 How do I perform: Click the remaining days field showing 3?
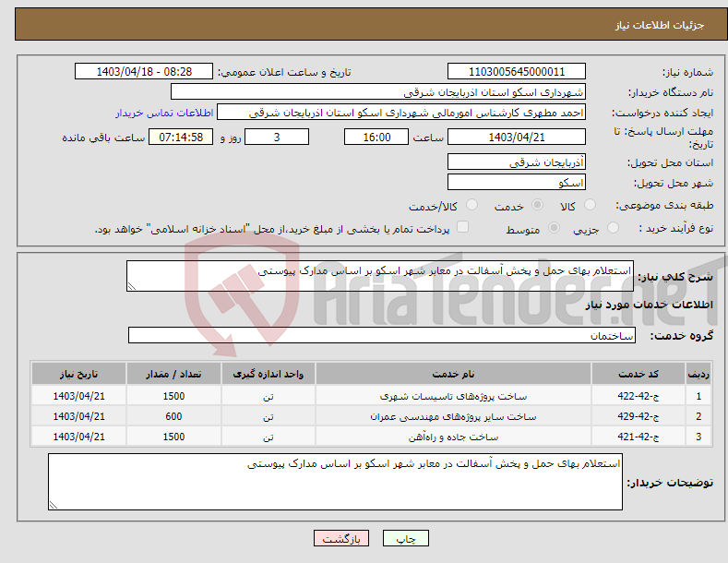277,137
